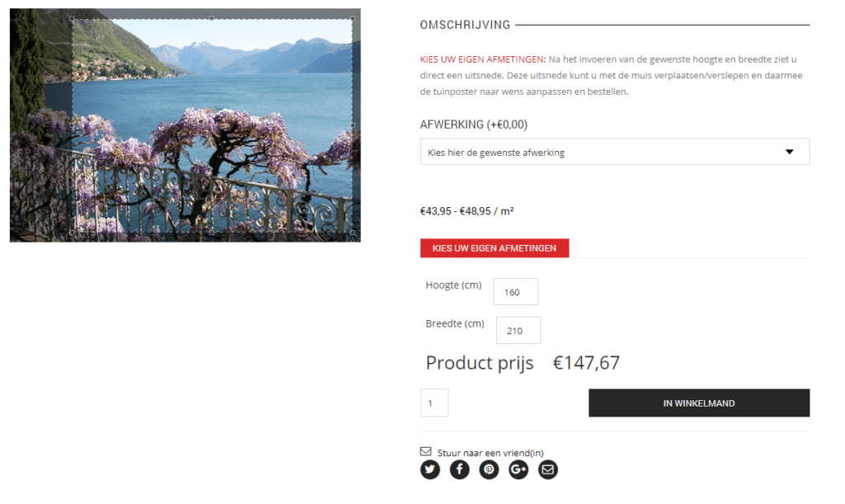Click the round email share icon
Screen dimensions: 845x504
(548, 469)
